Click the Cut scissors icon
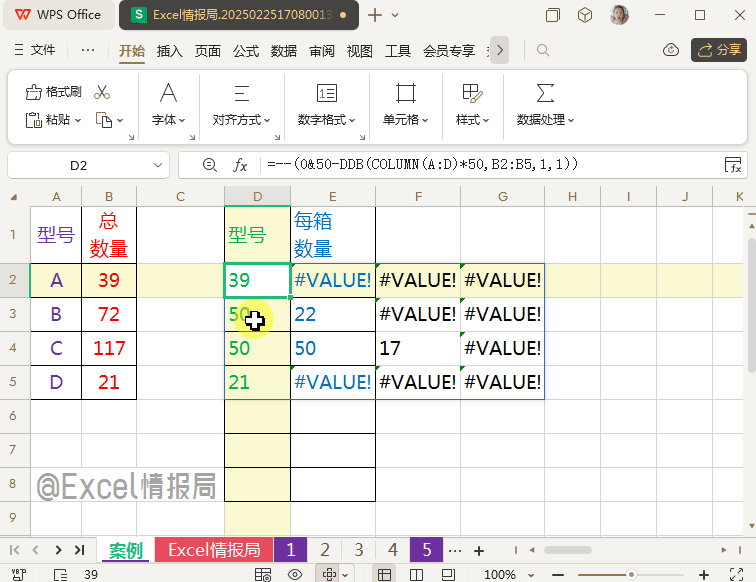The width and height of the screenshot is (756, 582). (102, 92)
